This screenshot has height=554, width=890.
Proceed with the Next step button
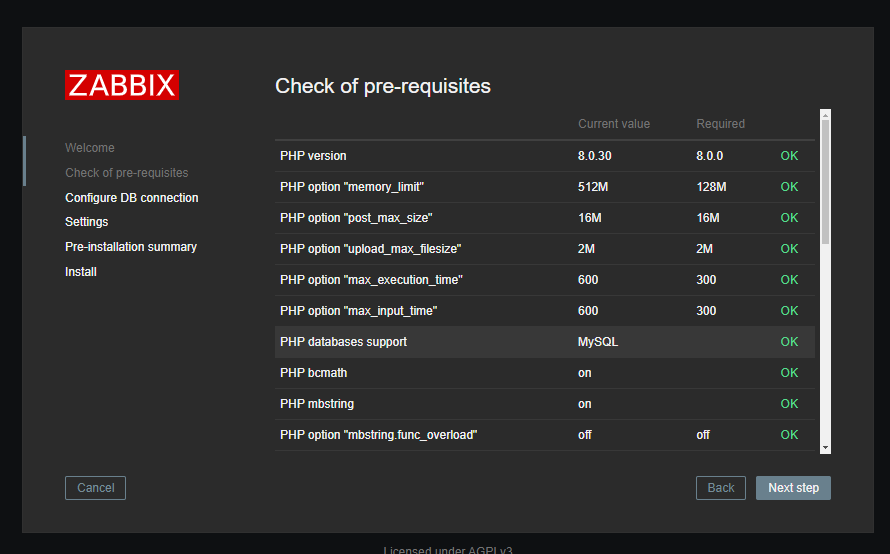coord(793,488)
